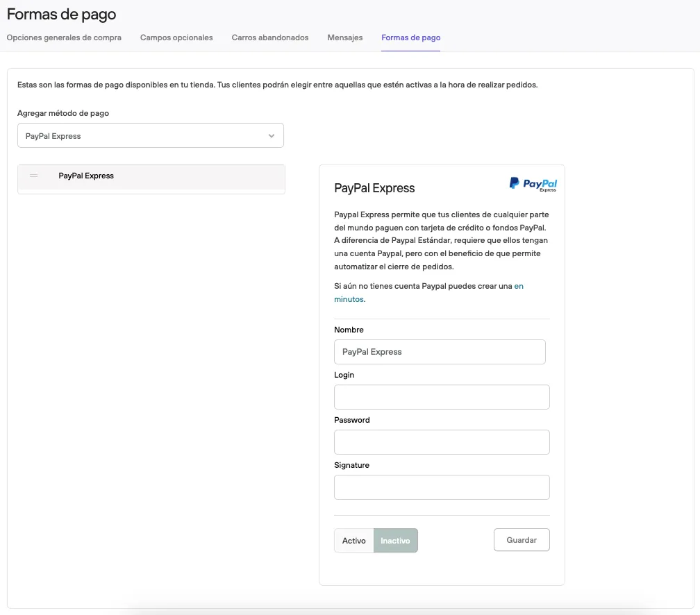Screen dimensions: 700x615
Task: Switch to the Campos opcionales tab
Action: click(176, 37)
